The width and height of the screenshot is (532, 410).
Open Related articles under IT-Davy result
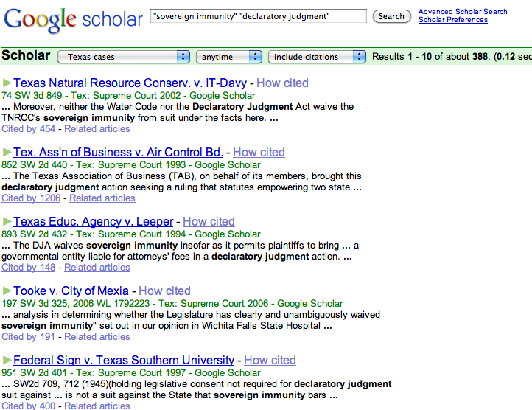(x=97, y=129)
